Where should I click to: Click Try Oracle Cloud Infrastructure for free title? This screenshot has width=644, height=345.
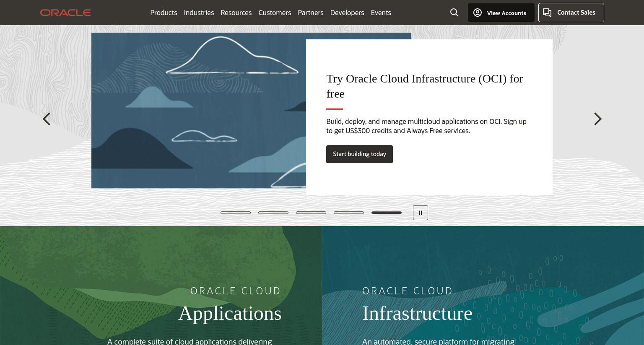[425, 86]
